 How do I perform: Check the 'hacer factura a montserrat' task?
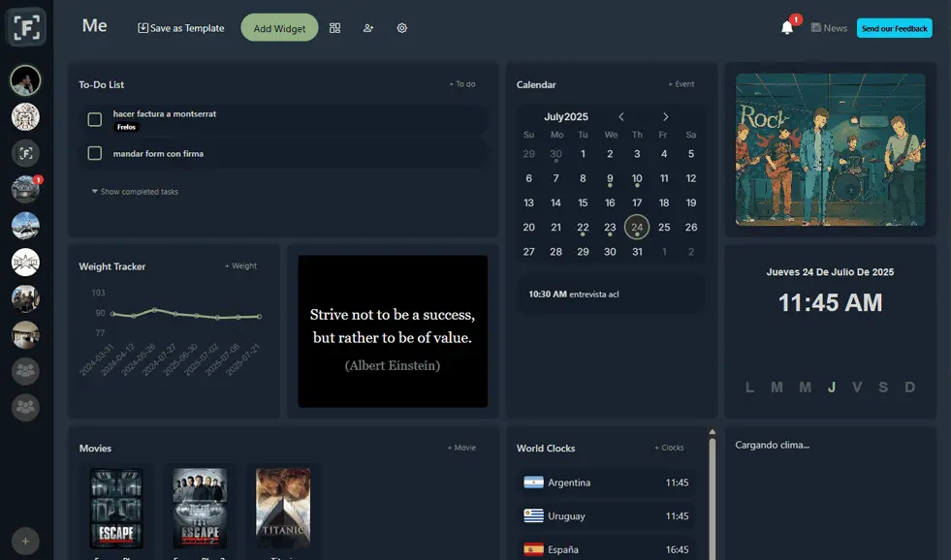coord(95,119)
